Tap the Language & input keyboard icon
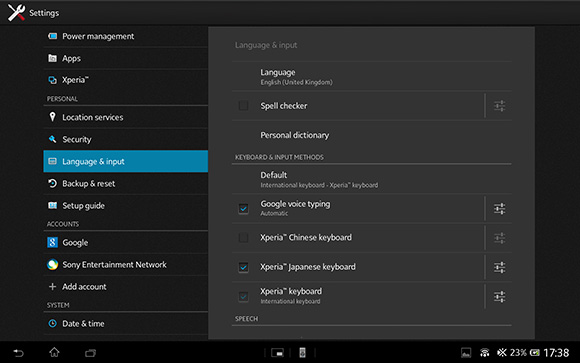The width and height of the screenshot is (580, 363). coord(53,161)
